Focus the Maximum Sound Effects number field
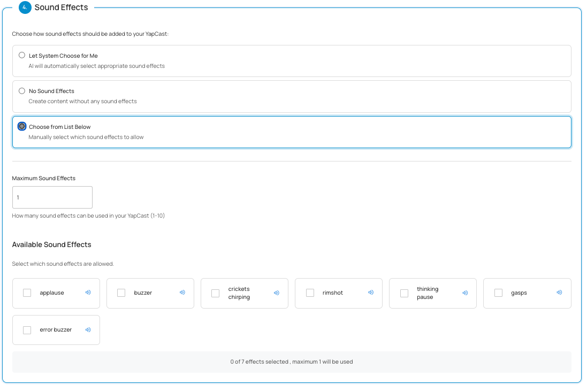The height and width of the screenshot is (392, 587). click(52, 197)
